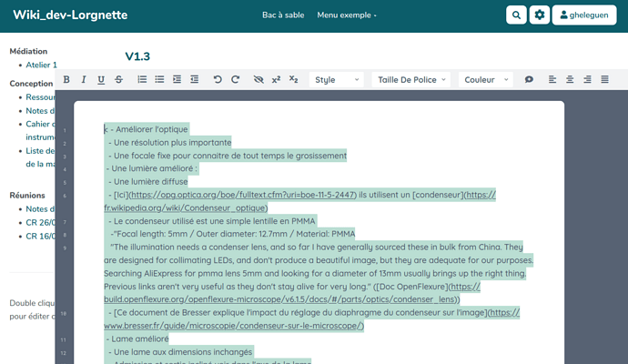Click the opg.optica.org URL in editor
The width and height of the screenshot is (628, 364).
[x=243, y=195]
